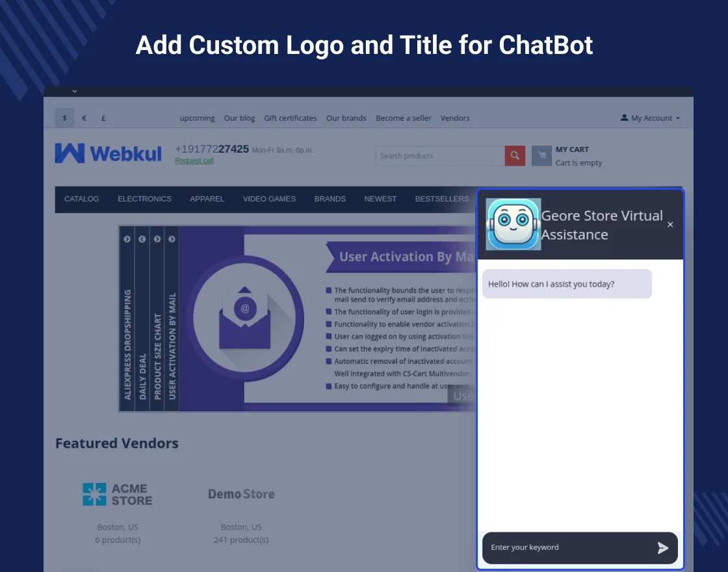Open the ACME Store vendor thumbnail
This screenshot has height=572, width=728.
117,495
